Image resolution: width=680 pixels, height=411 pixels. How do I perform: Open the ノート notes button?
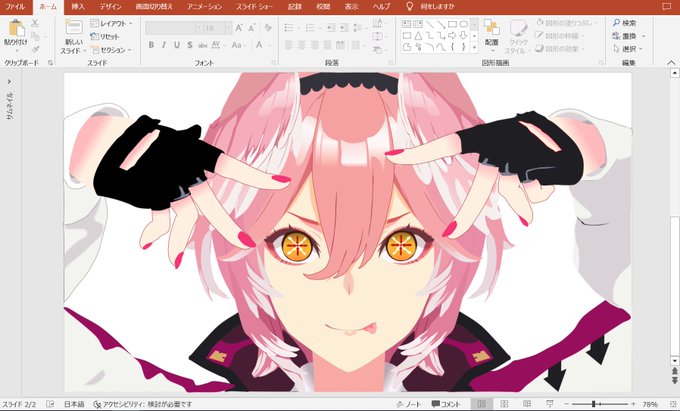click(x=409, y=404)
